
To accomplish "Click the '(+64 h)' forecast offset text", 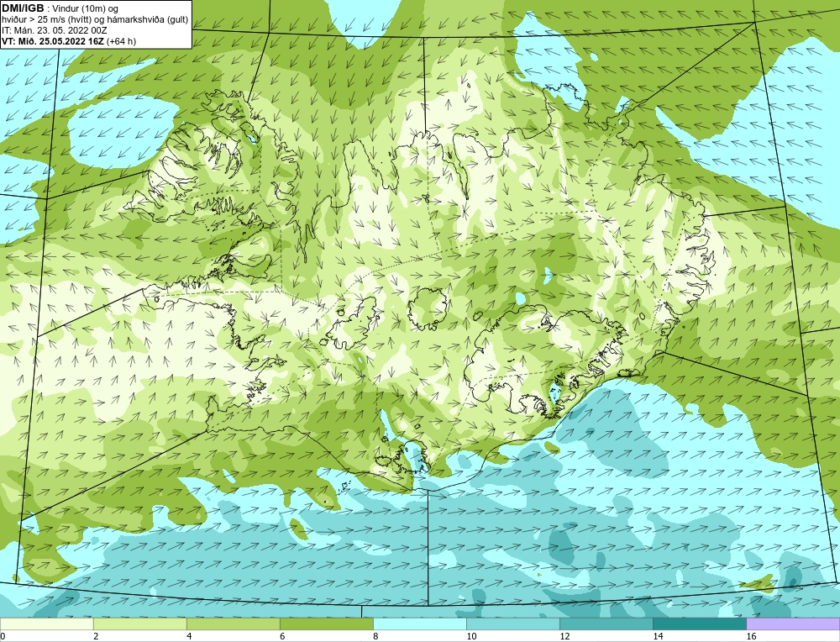I will (121, 41).
